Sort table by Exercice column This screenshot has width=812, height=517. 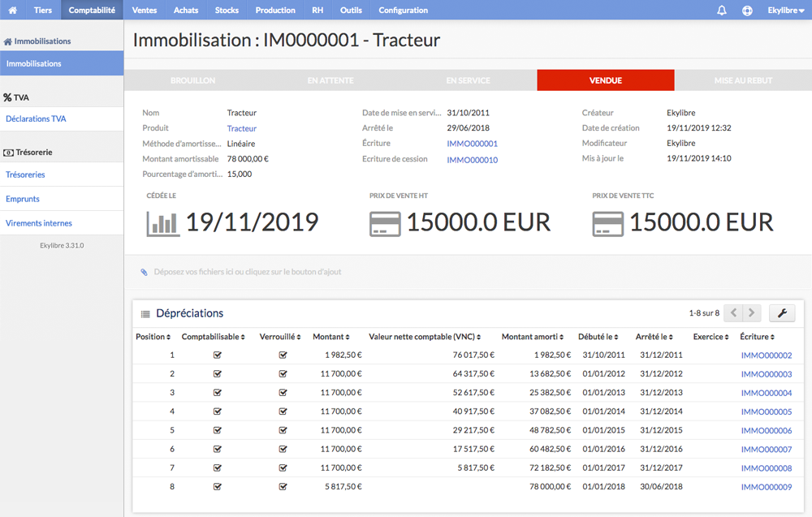point(711,336)
